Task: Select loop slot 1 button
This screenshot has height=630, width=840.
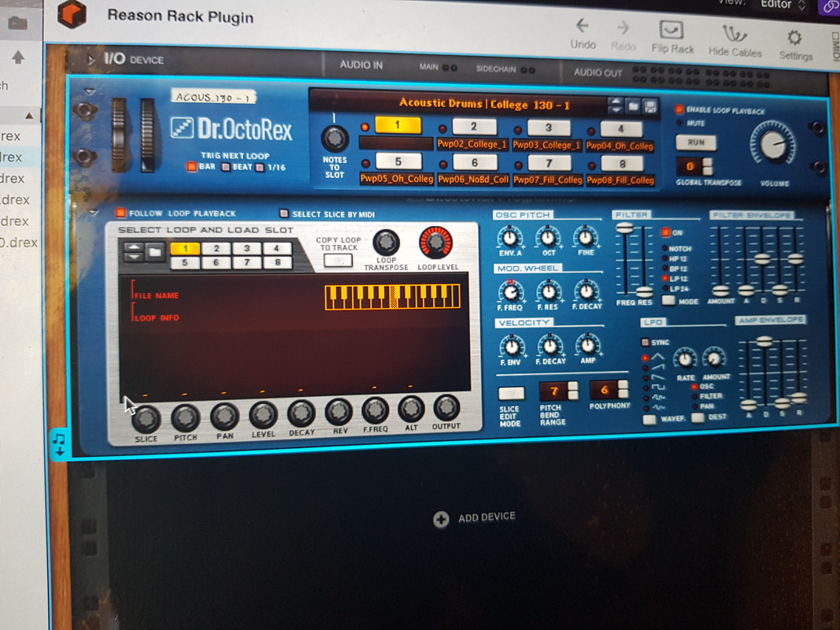Action: tap(398, 125)
